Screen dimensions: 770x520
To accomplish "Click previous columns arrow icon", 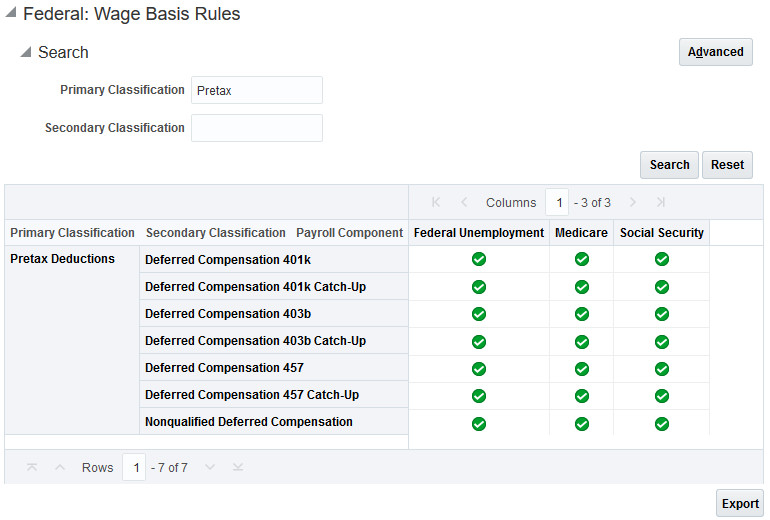I will pyautogui.click(x=464, y=203).
